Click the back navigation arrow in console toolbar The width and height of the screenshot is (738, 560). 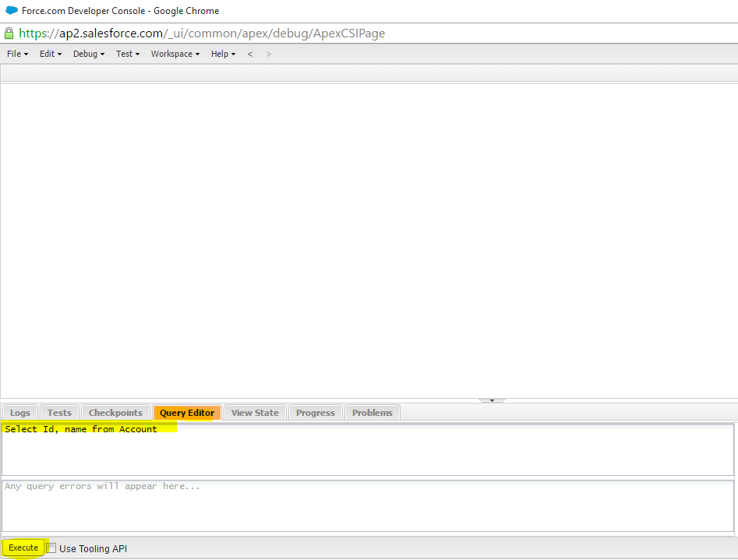click(x=249, y=54)
